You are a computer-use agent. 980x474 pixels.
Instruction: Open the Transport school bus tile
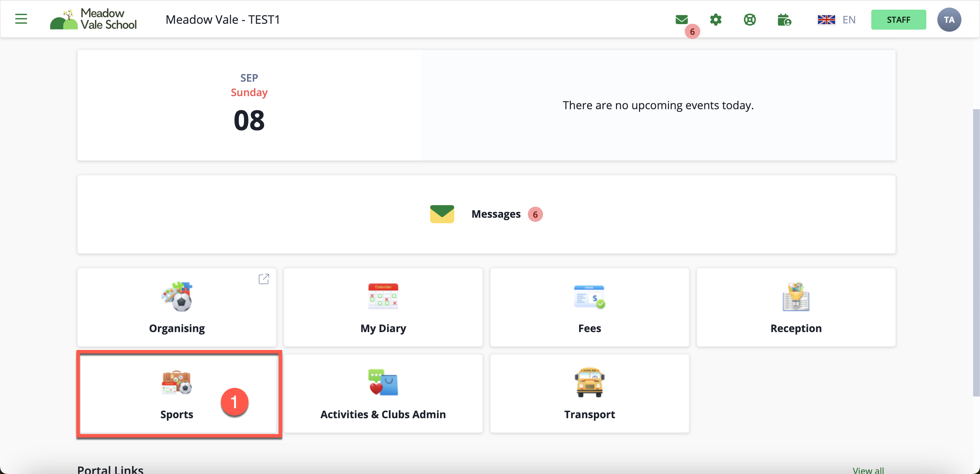pos(589,394)
